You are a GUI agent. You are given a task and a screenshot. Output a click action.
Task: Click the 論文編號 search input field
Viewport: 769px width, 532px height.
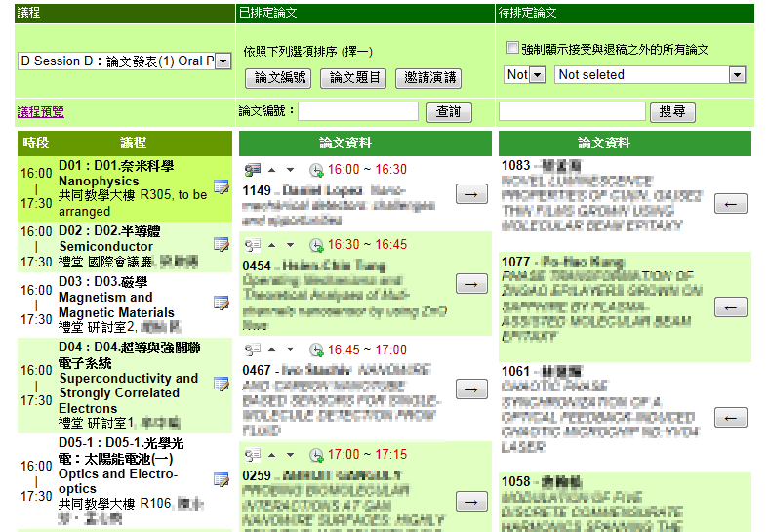click(358, 111)
